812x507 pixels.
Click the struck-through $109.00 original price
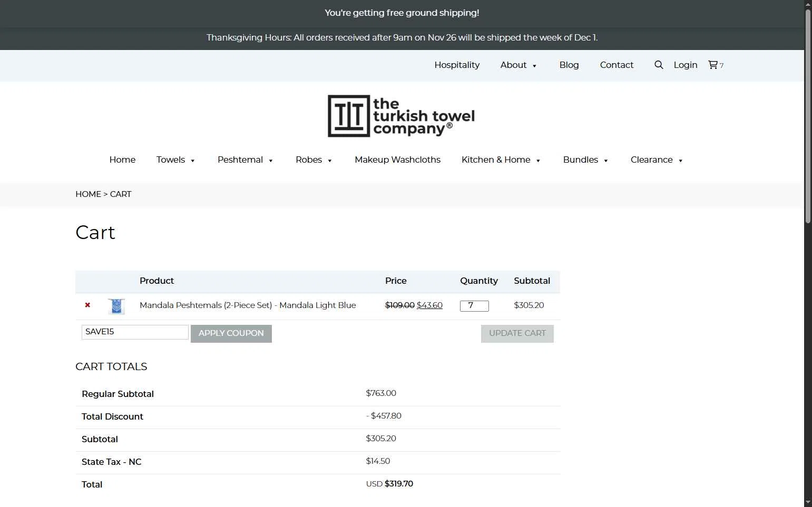click(400, 305)
